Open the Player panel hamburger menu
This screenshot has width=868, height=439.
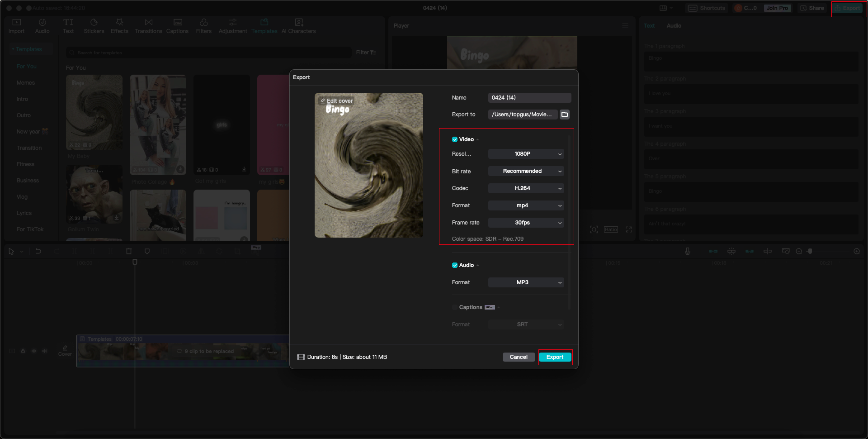[x=625, y=26]
